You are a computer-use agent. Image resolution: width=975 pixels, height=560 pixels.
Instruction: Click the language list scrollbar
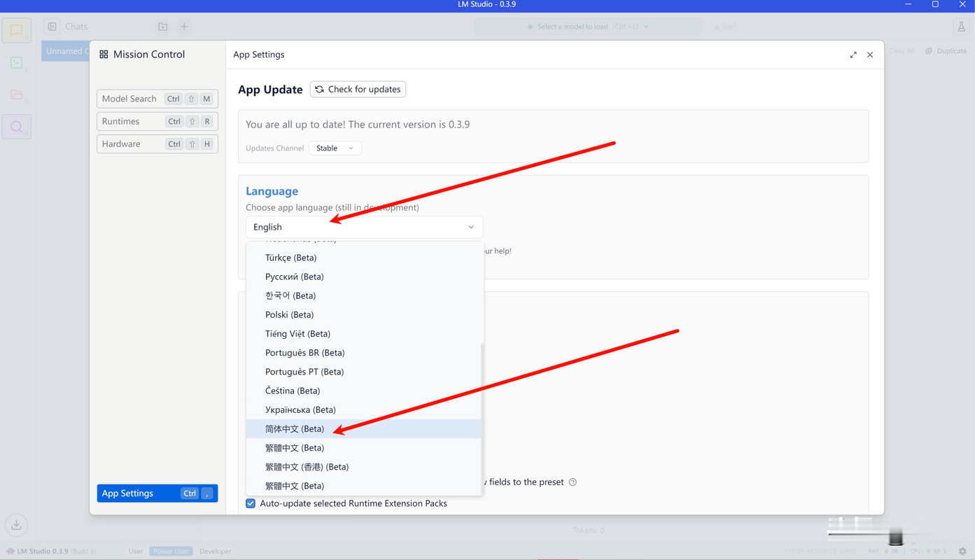point(482,419)
